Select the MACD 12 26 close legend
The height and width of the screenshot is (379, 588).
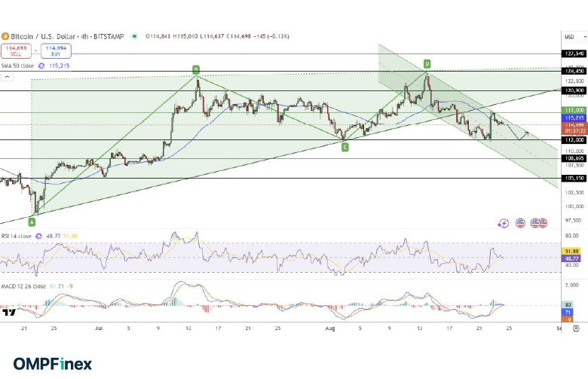click(x=26, y=286)
